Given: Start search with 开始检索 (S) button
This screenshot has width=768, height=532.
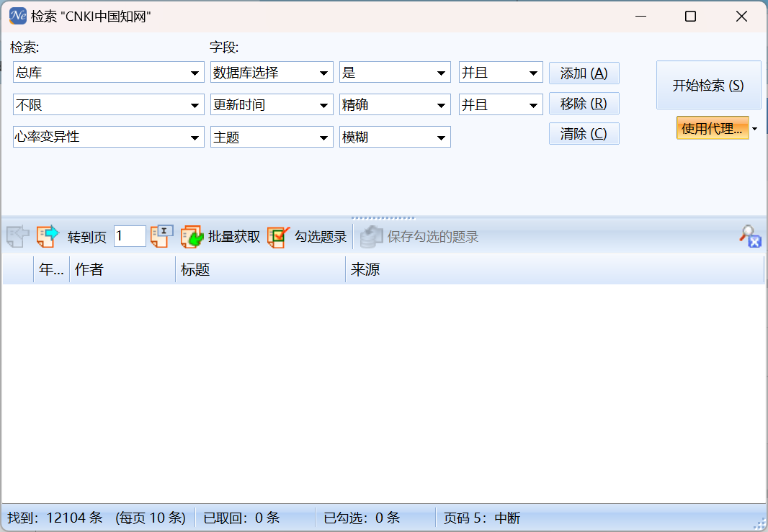Looking at the screenshot, I should point(708,85).
